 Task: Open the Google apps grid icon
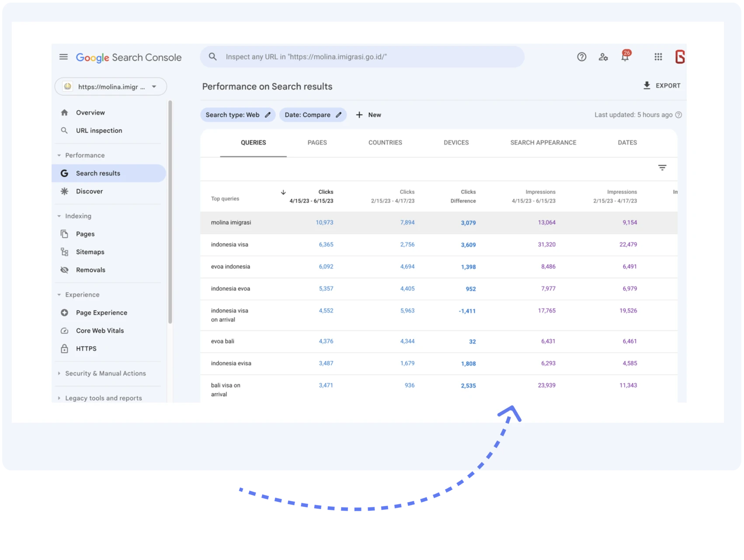pos(658,57)
